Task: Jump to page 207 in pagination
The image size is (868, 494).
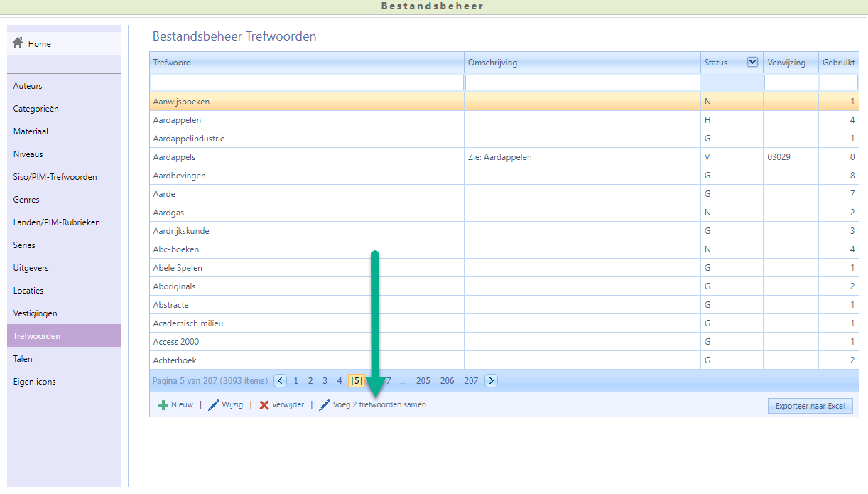Action: (x=471, y=381)
